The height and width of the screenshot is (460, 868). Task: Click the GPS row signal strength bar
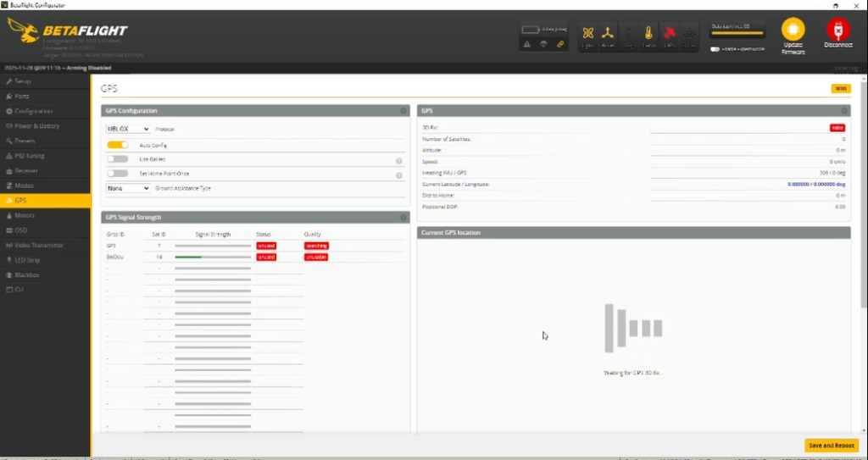pos(213,246)
